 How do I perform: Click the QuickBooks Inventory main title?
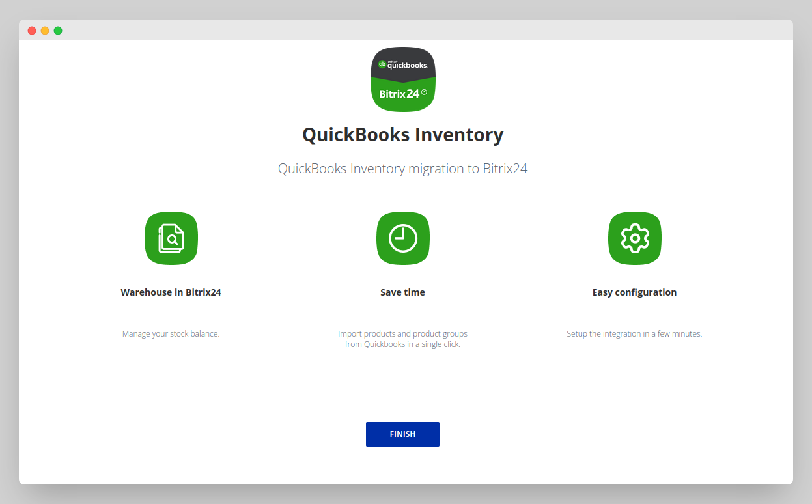[402, 135]
